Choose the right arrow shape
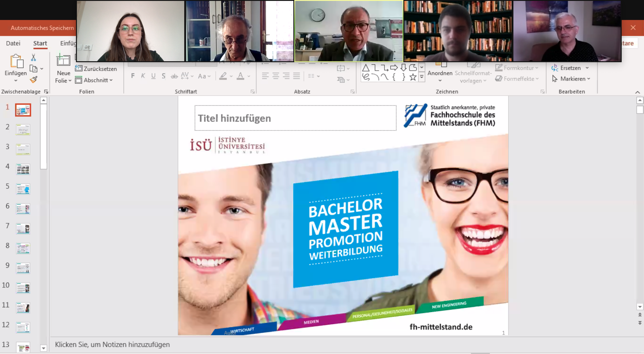 click(x=394, y=67)
